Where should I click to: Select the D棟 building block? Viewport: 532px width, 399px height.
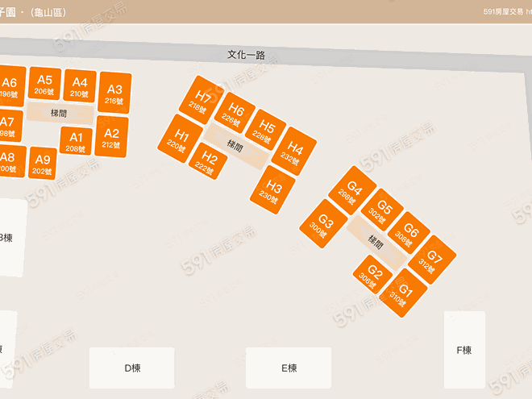132,368
